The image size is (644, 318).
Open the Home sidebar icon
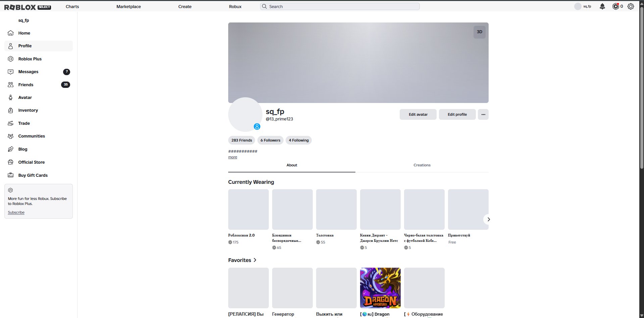coord(11,33)
